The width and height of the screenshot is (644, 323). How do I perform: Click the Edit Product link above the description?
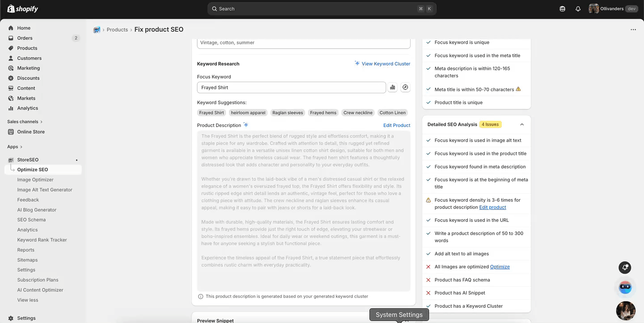396,125
